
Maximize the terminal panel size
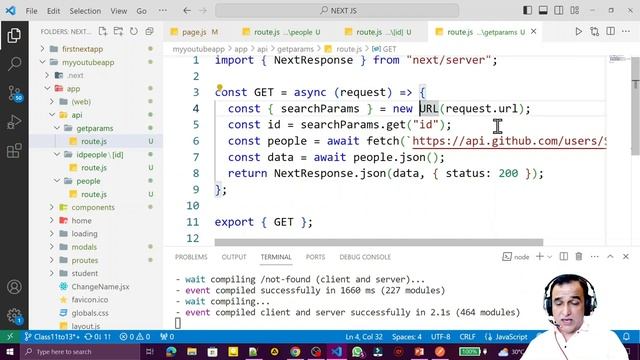610,256
